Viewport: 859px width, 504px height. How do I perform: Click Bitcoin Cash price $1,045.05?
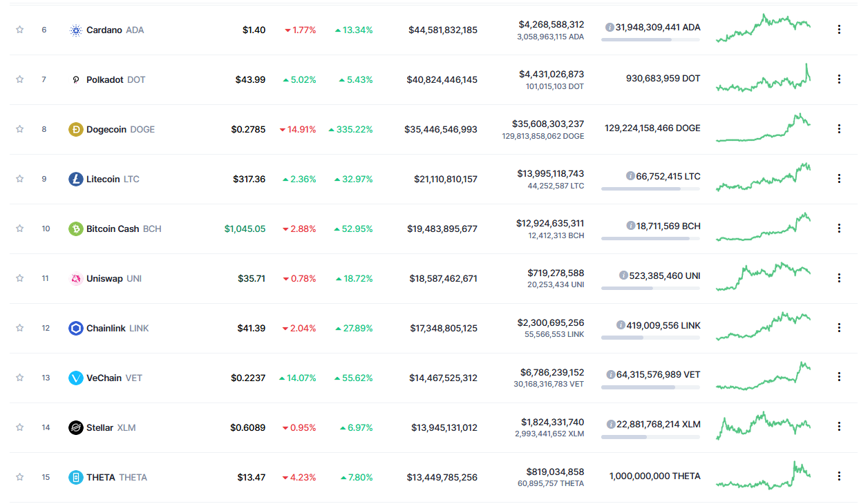coord(245,229)
